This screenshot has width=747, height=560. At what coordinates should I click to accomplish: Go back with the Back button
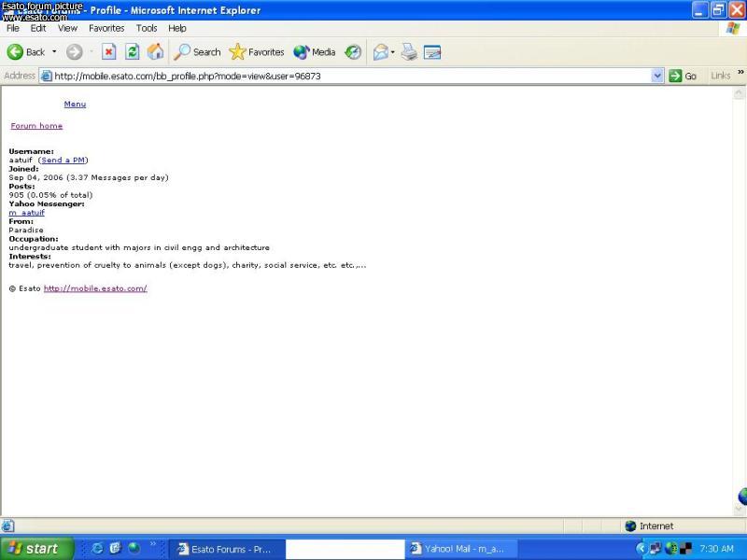click(26, 52)
